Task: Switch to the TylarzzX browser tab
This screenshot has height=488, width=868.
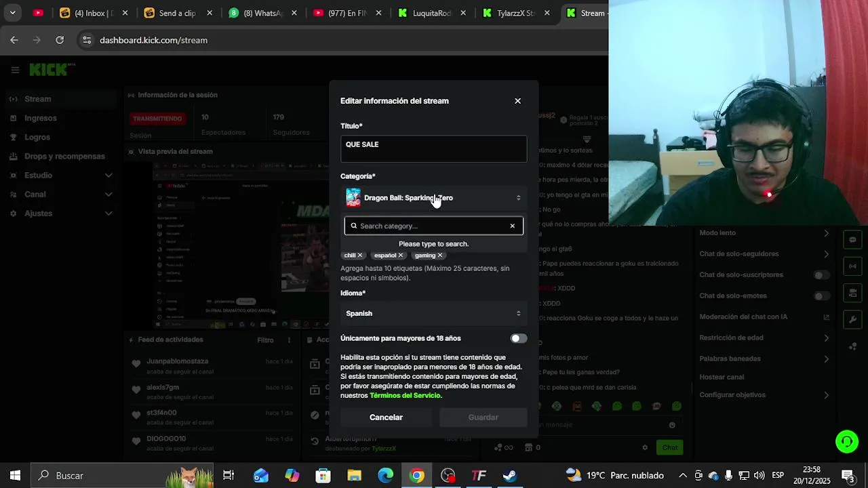Action: (516, 13)
